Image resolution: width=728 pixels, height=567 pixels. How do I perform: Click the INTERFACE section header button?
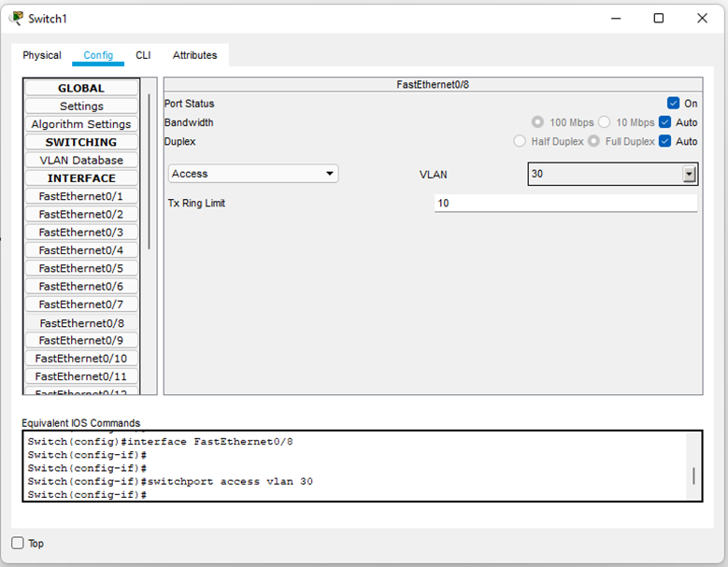[81, 178]
